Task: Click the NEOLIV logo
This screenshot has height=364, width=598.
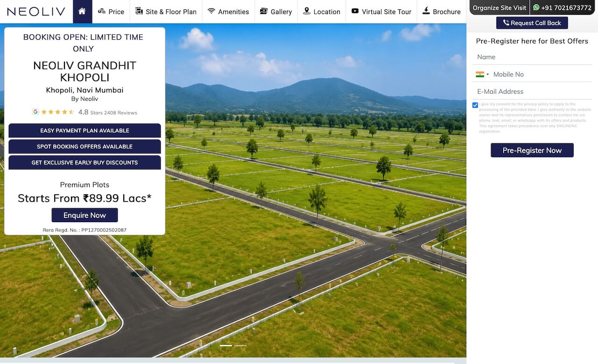Action: click(x=36, y=12)
